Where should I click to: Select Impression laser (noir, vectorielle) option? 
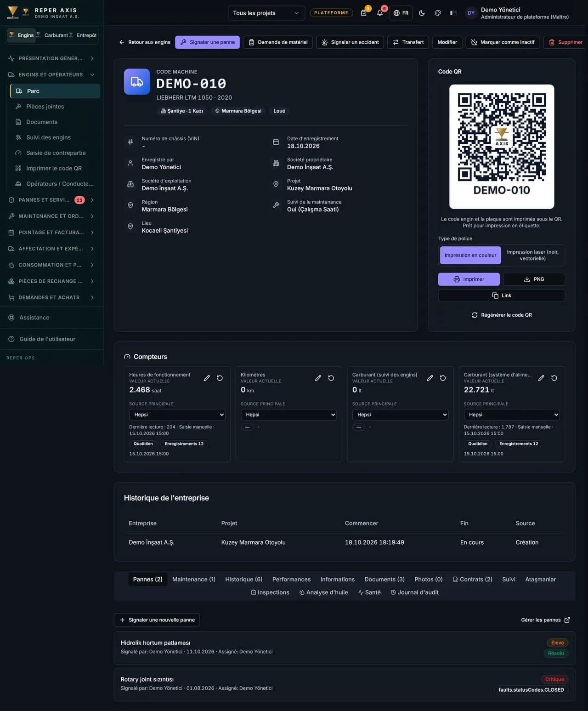point(532,255)
